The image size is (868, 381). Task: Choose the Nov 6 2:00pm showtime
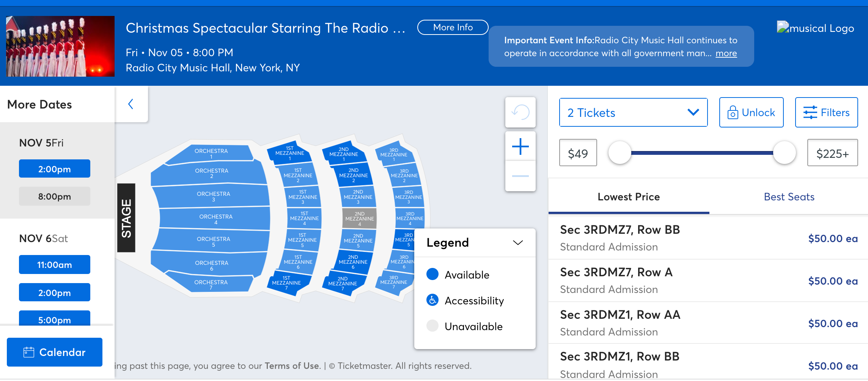(x=55, y=292)
